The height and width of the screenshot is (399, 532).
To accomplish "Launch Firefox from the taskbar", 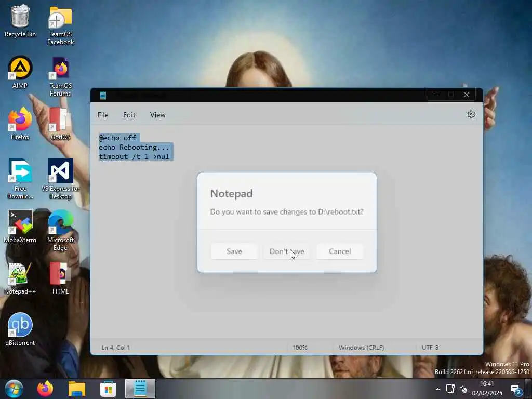I will point(45,389).
